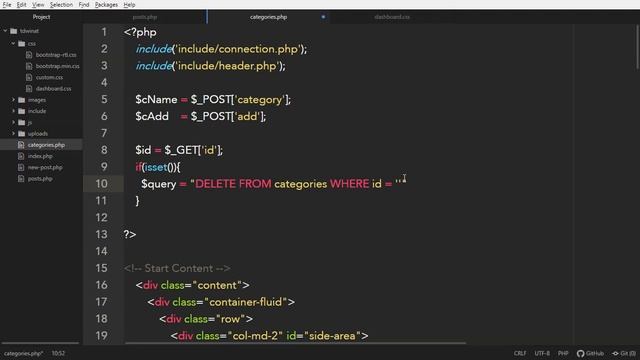Click the index.php file icon
640x360 pixels.
pyautogui.click(x=21, y=156)
